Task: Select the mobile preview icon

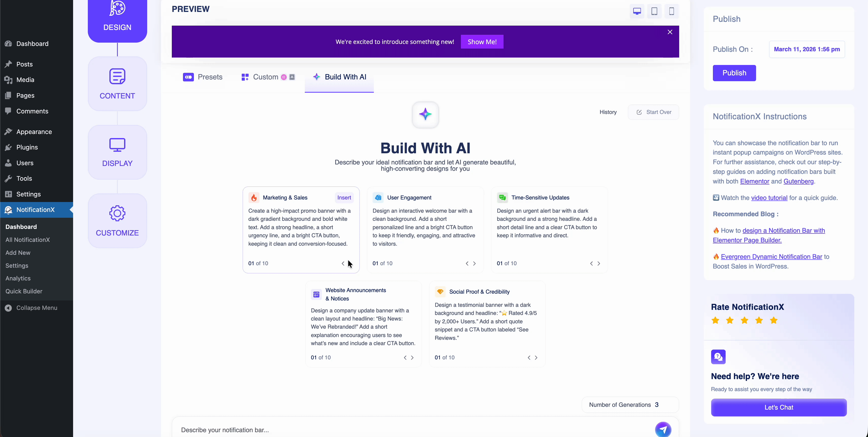Action: point(672,11)
